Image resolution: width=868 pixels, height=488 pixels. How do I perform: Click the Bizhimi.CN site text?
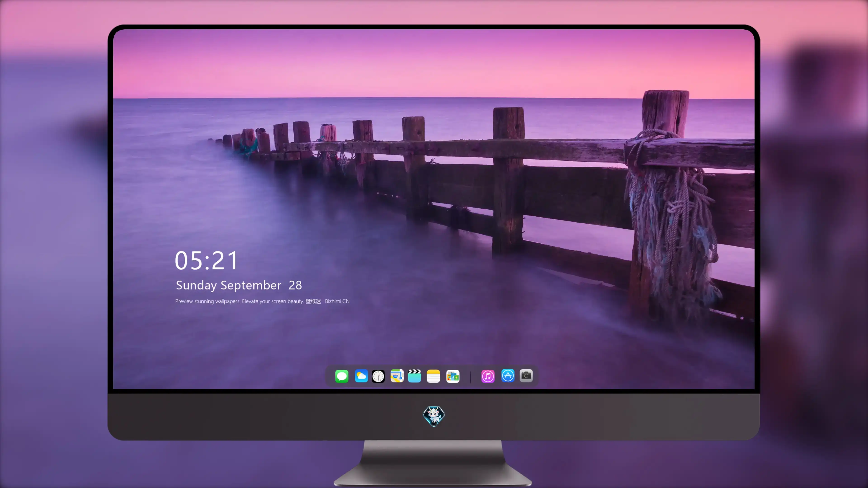[x=337, y=301]
